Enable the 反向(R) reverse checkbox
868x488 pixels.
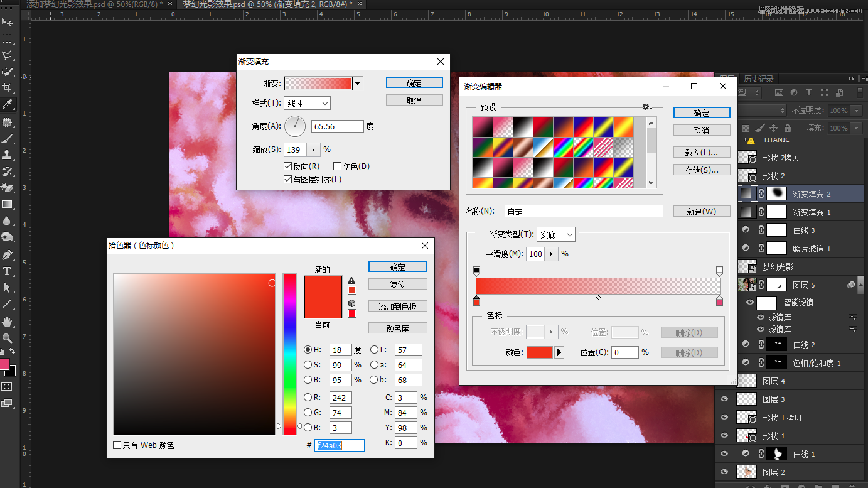(x=288, y=166)
